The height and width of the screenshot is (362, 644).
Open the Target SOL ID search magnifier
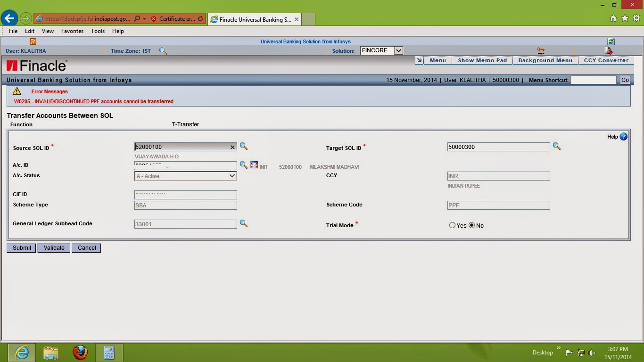point(557,147)
